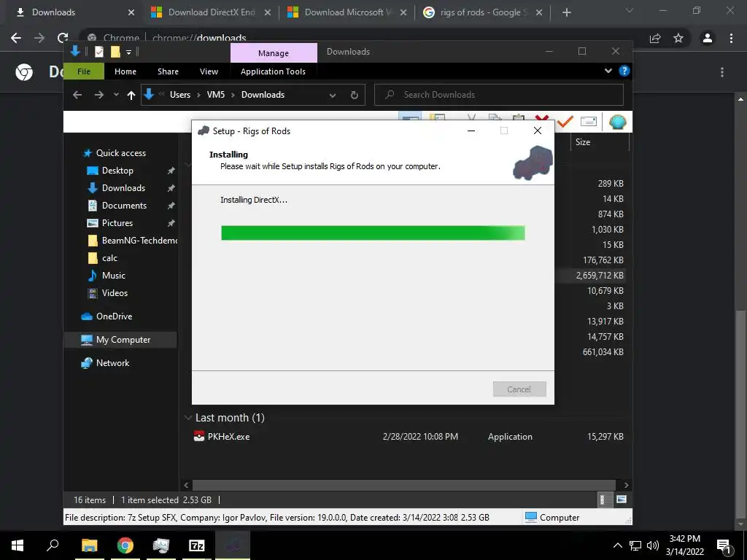Select the Manage contextual tab

pos(274,52)
